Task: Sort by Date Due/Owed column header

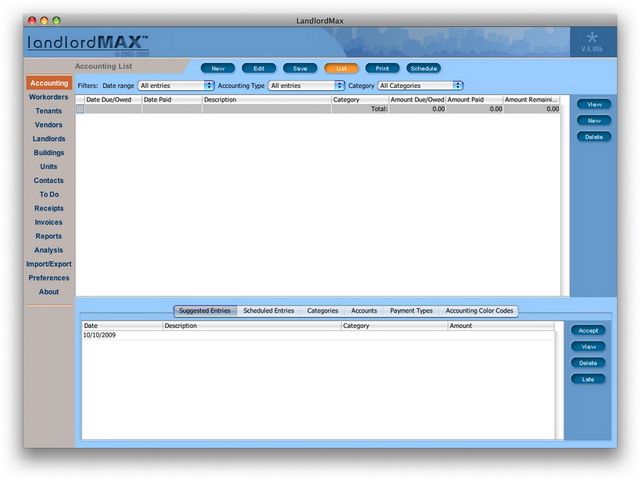Action: click(x=113, y=100)
